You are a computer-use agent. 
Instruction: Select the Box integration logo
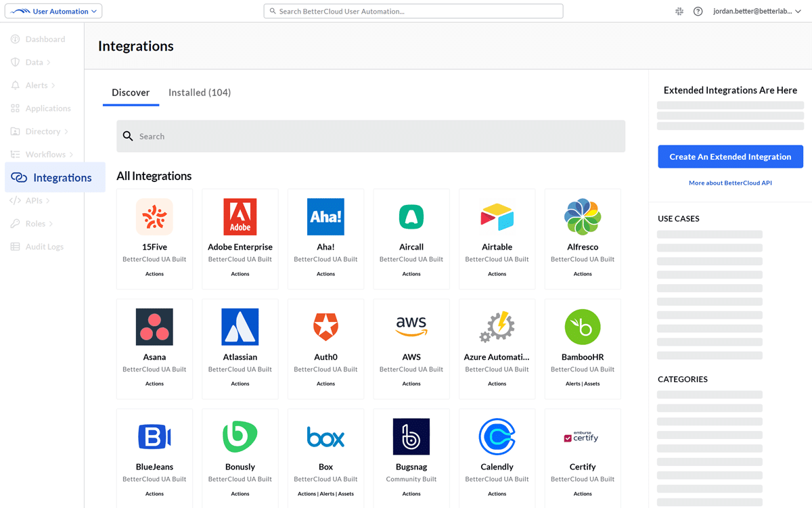(325, 436)
